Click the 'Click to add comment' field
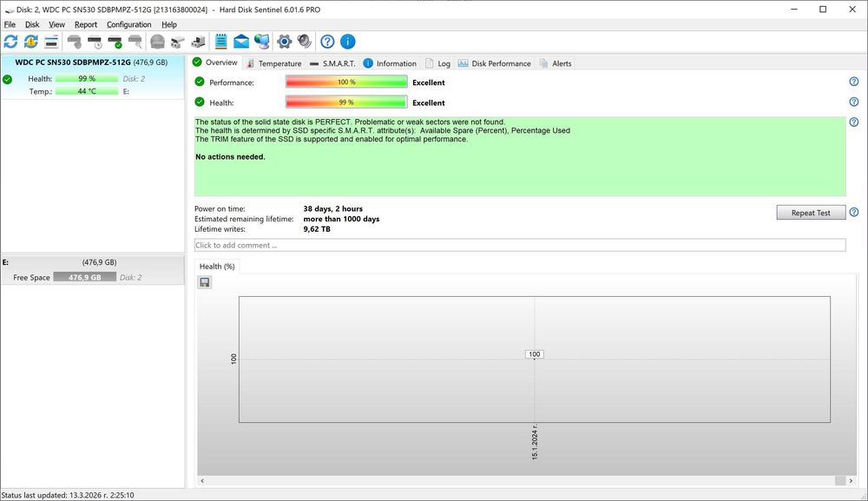868x501 pixels. 520,245
